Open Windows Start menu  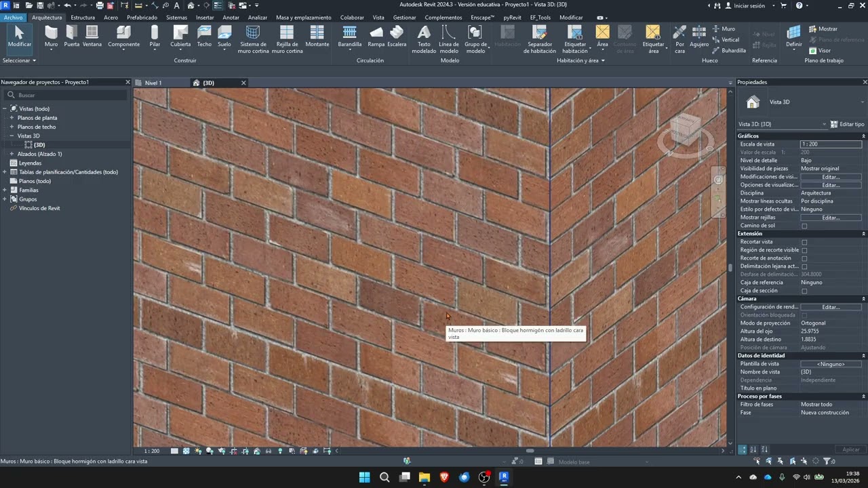point(364,477)
